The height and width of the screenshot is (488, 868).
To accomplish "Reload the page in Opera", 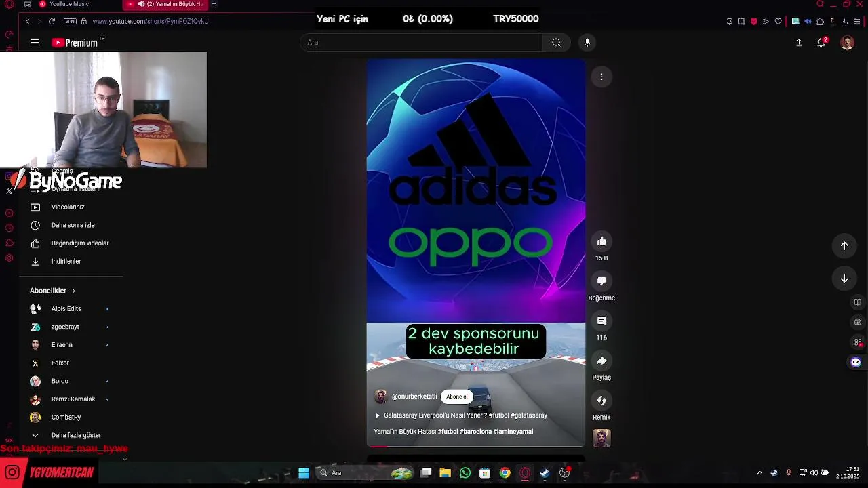I will 52,21.
